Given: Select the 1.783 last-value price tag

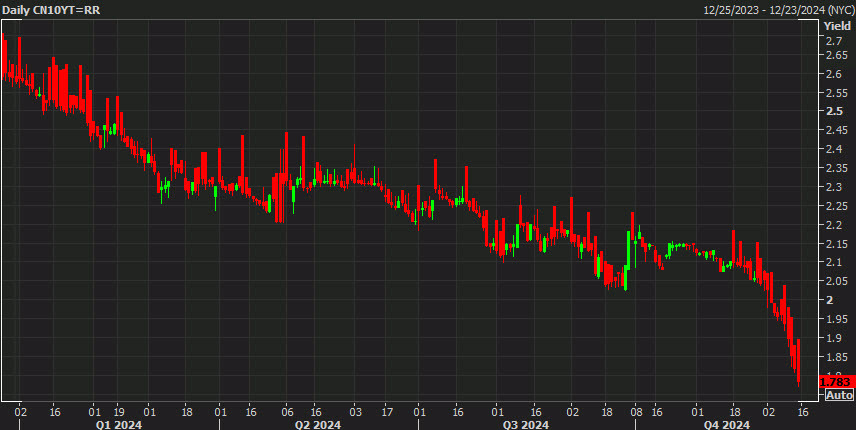Looking at the screenshot, I should tap(838, 382).
